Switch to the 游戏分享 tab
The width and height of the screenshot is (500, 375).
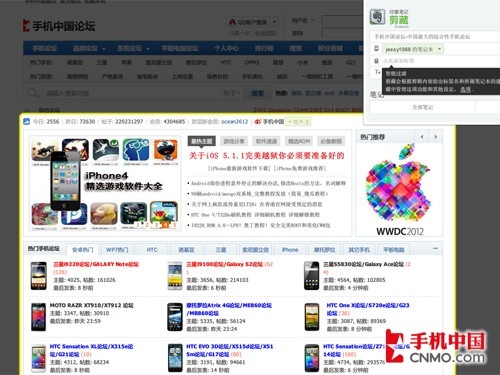pyautogui.click(x=234, y=141)
